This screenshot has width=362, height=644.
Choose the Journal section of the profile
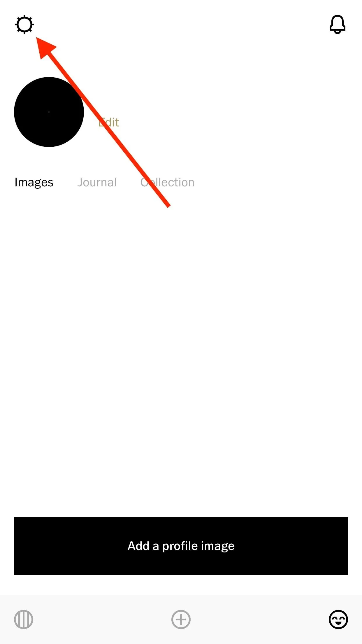97,182
